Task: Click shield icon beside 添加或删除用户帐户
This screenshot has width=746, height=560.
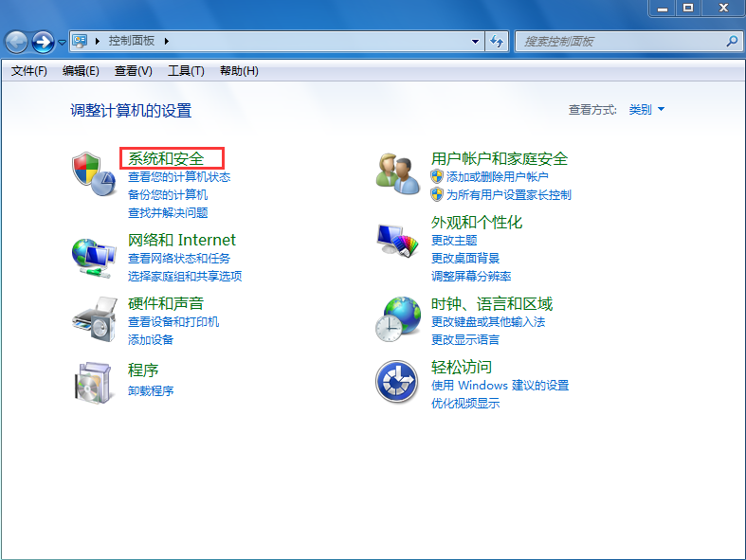Action: pos(437,176)
